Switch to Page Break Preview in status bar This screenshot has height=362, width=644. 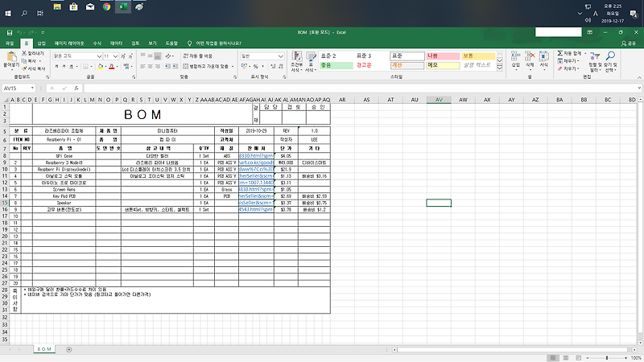[x=578, y=358]
